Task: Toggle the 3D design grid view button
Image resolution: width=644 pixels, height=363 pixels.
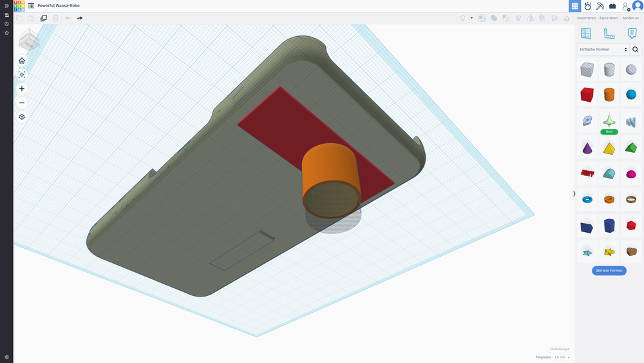Action: click(575, 6)
